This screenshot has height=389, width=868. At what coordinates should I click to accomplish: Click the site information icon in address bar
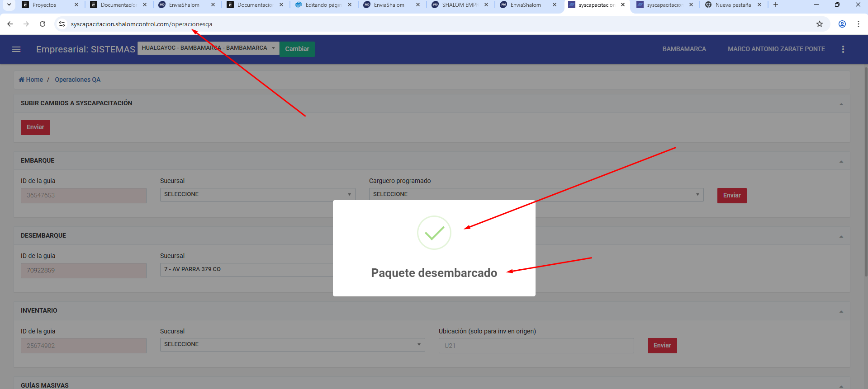tap(62, 24)
